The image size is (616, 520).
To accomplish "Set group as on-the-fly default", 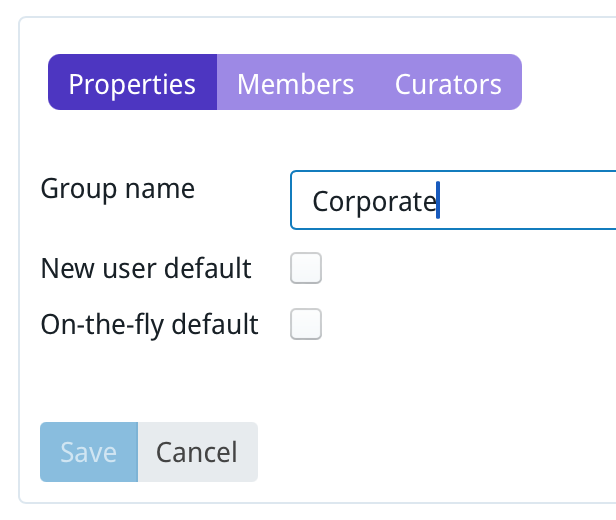I will (x=305, y=324).
